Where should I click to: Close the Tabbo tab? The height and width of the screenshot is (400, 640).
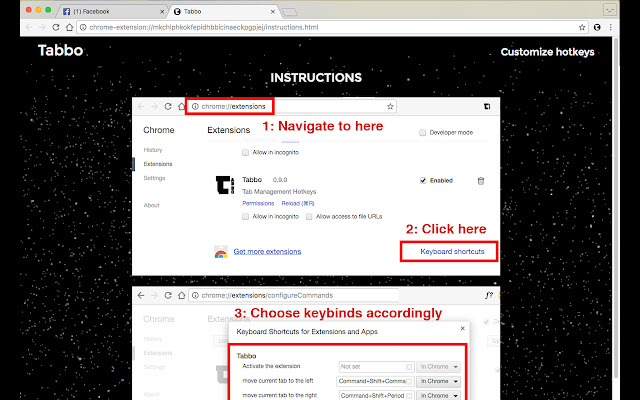tap(273, 12)
